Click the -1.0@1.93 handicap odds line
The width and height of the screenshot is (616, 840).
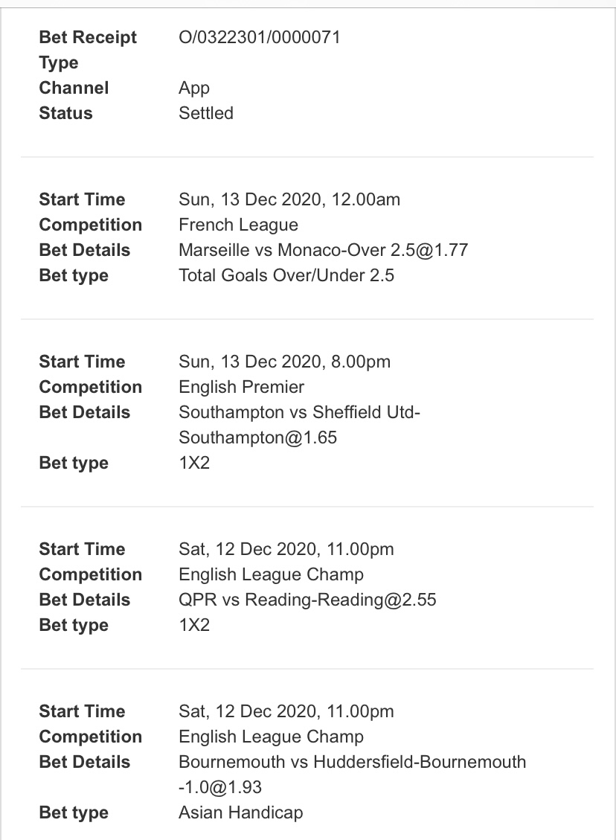click(219, 787)
